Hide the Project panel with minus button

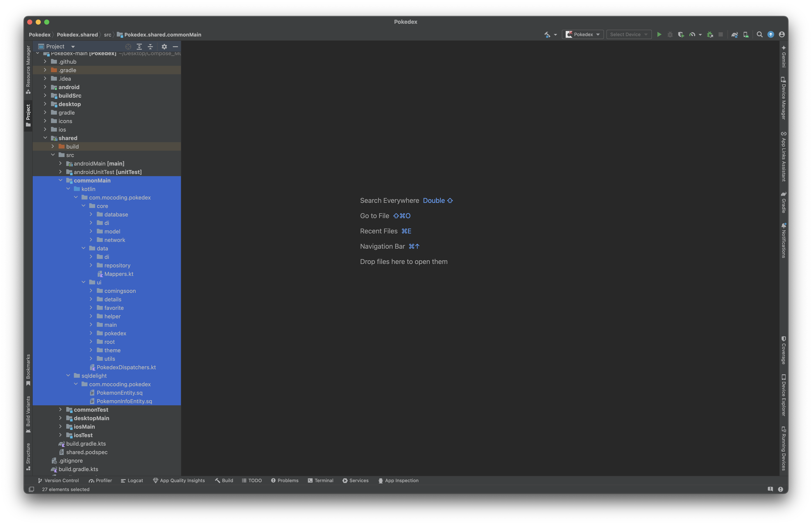[175, 47]
